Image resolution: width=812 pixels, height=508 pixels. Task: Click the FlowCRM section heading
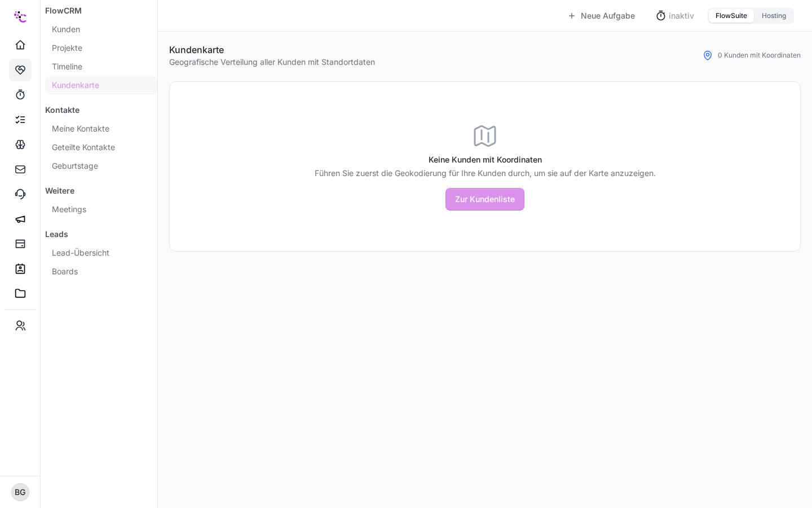pos(63,11)
